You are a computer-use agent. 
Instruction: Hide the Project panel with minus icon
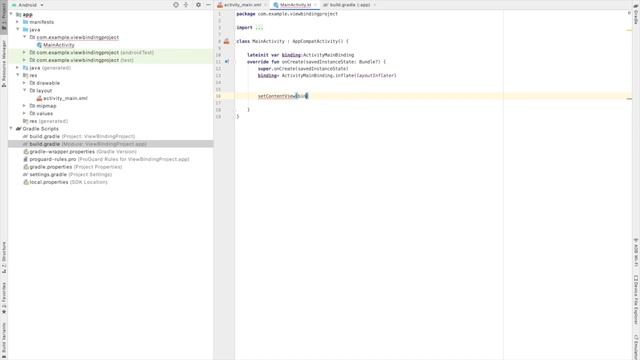click(208, 5)
